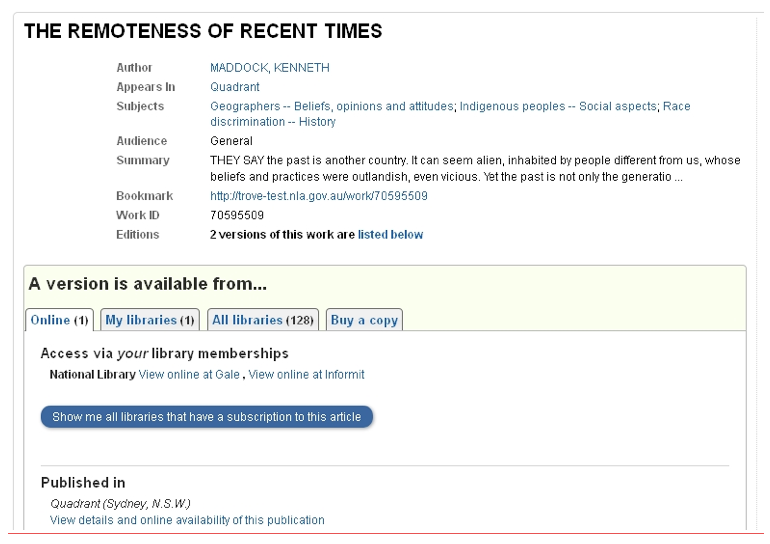This screenshot has width=770, height=544.
Task: Click the Work ID number 70595509
Action: point(237,215)
